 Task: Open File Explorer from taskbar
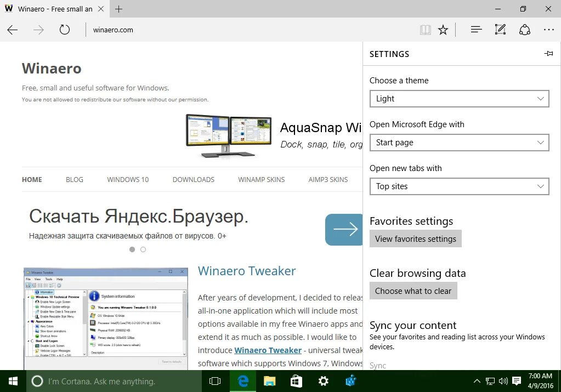[269, 381]
